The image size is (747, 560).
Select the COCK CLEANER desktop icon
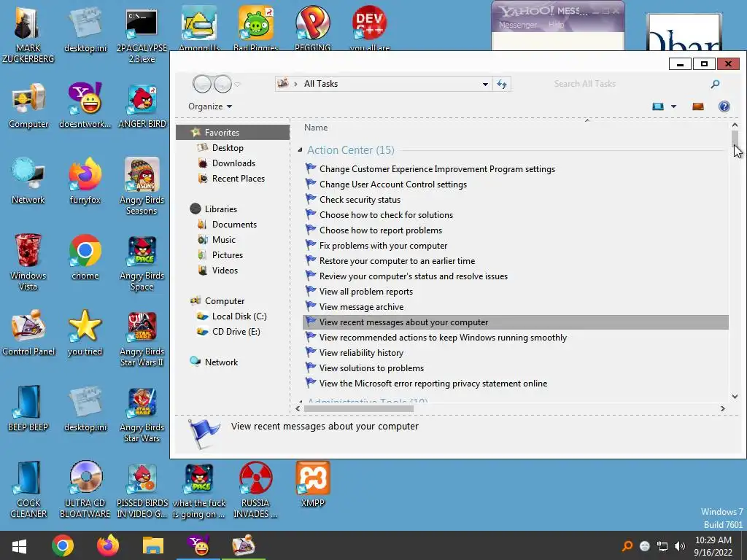coord(28,489)
